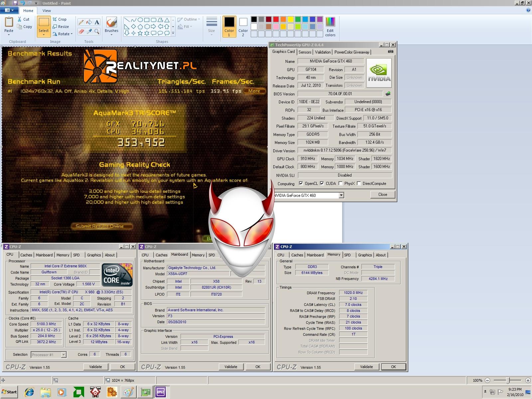Open the PowerColor Giveaway tab
The image size is (532, 399).
click(x=352, y=52)
